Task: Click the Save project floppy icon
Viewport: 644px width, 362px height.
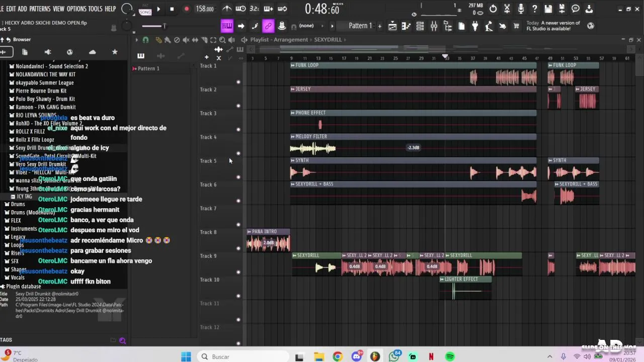Action: pos(548,9)
